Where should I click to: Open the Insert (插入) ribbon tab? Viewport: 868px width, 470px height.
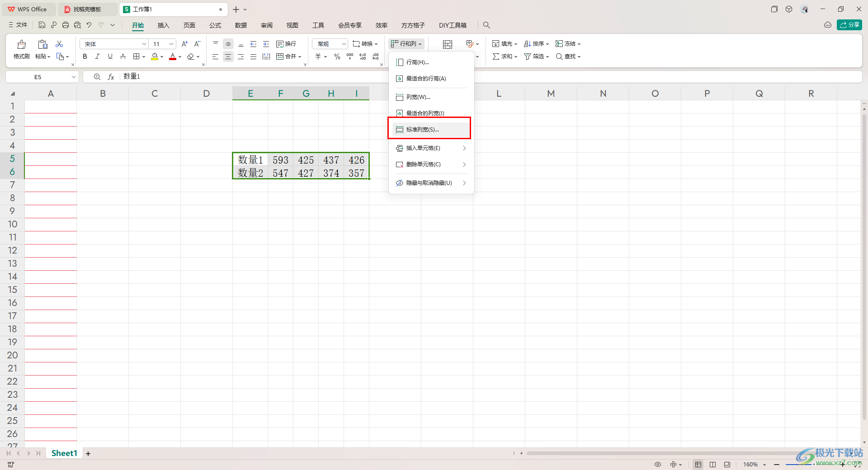(163, 25)
